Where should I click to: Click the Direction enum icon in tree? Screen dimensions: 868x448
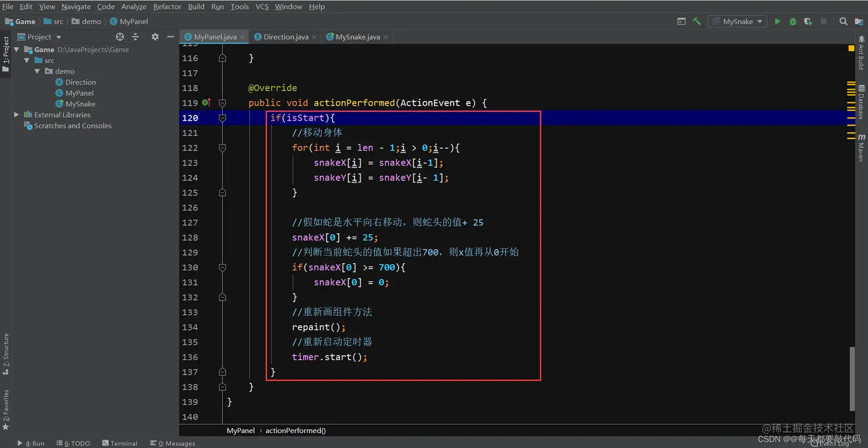click(x=59, y=82)
